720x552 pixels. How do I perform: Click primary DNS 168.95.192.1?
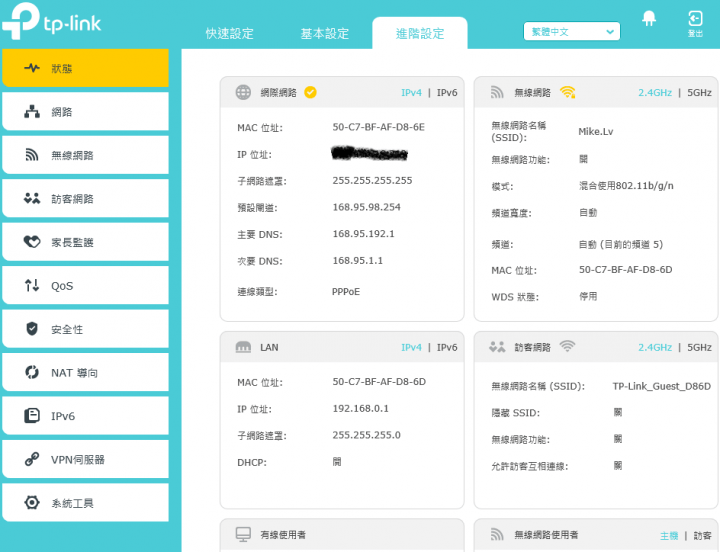click(x=363, y=234)
